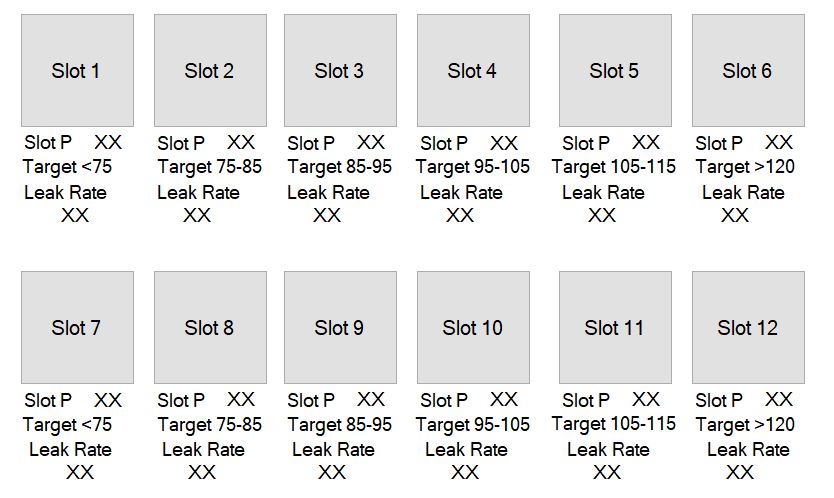Image resolution: width=834 pixels, height=498 pixels.
Task: Select the Slot 2 box
Action: point(210,70)
